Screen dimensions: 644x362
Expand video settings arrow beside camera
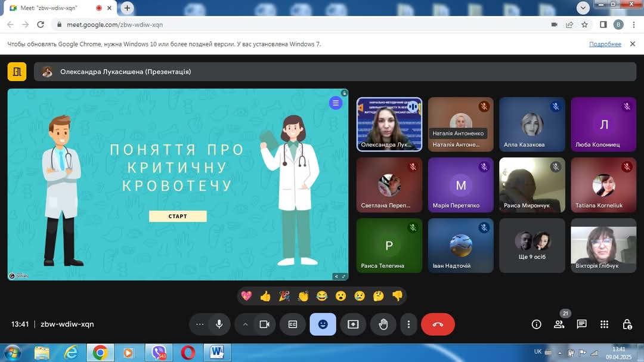tap(245, 324)
